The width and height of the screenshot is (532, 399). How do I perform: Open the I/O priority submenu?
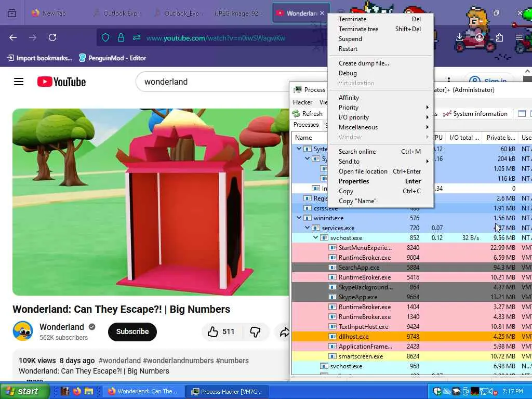[x=381, y=117]
